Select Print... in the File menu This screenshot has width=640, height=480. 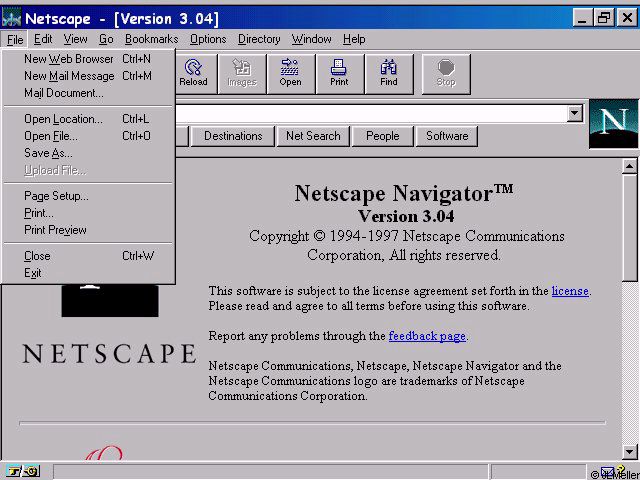click(88, 213)
